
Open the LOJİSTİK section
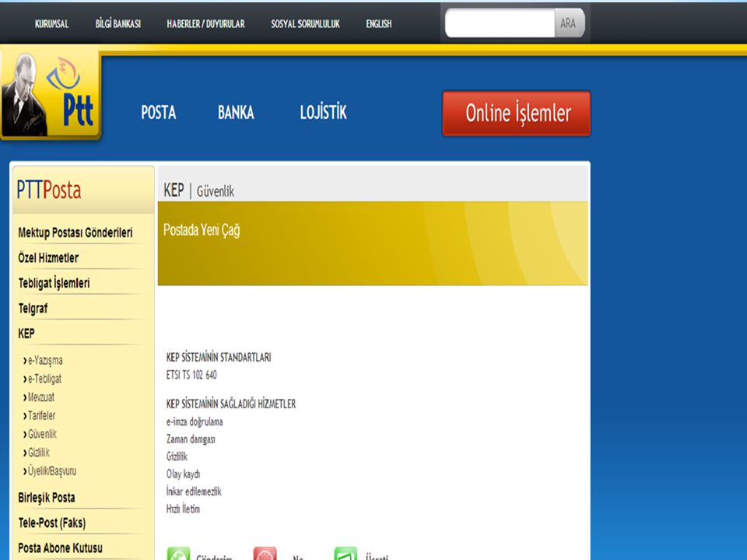324,112
